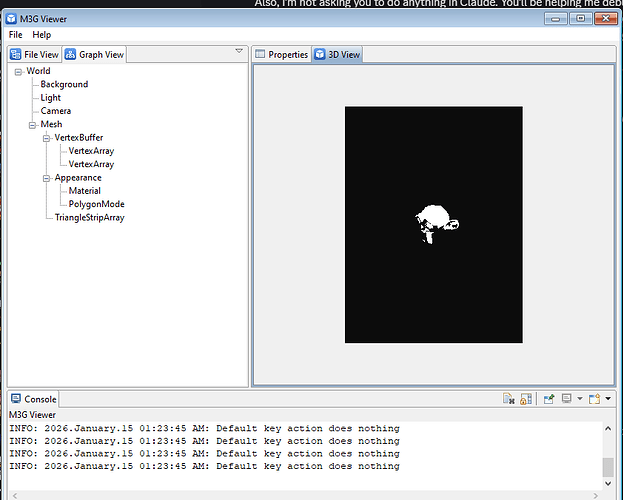This screenshot has width=623, height=500.
Task: Select the second VertexArray node
Action: point(91,164)
